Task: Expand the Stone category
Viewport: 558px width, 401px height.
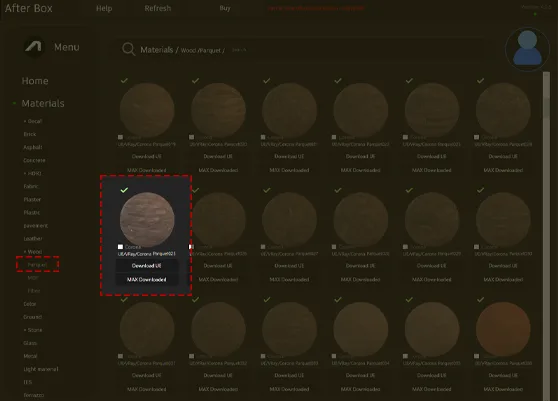Action: pos(33,330)
